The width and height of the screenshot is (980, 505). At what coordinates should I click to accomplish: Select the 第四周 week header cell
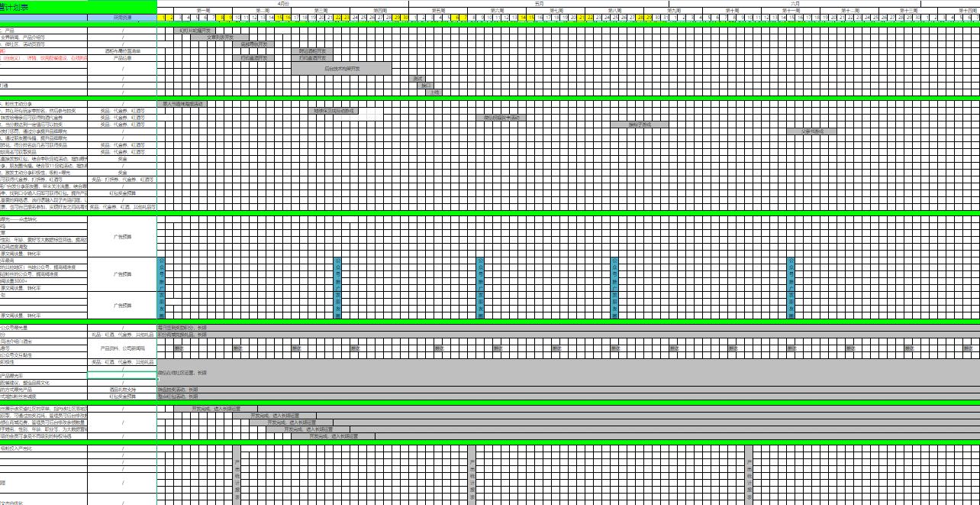click(379, 10)
